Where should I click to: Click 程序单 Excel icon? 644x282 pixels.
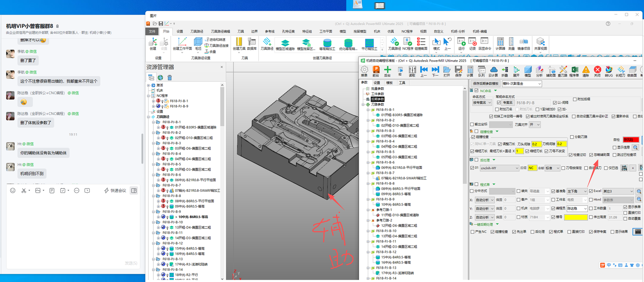tap(574, 70)
